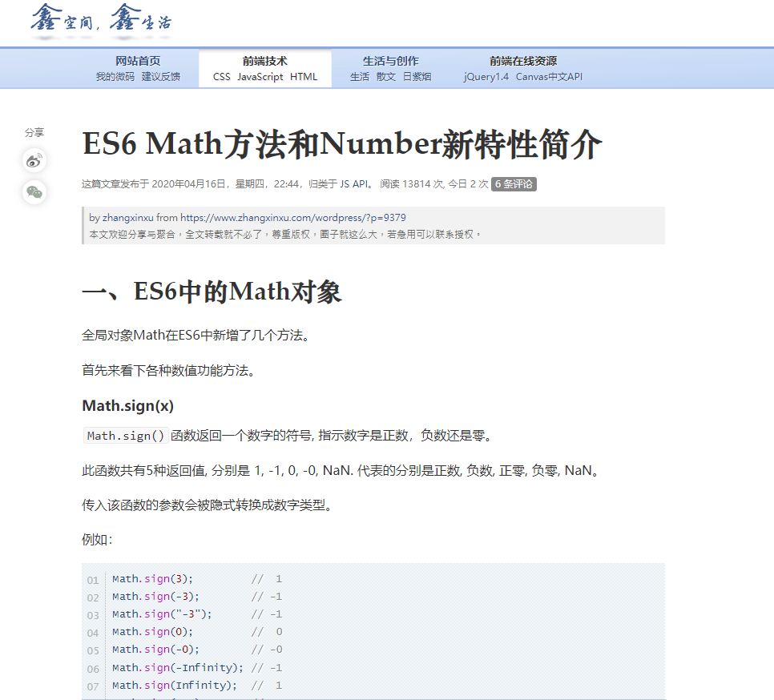774x700 pixels.
Task: Go to CSS category in navigation
Action: point(222,77)
